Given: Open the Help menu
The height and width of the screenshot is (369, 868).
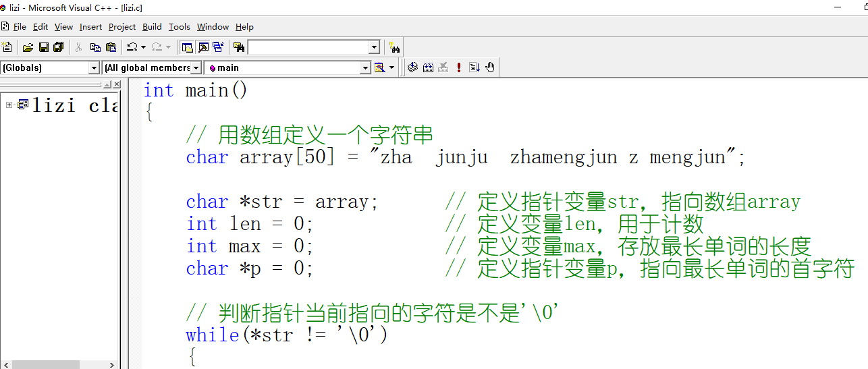Looking at the screenshot, I should pos(244,27).
